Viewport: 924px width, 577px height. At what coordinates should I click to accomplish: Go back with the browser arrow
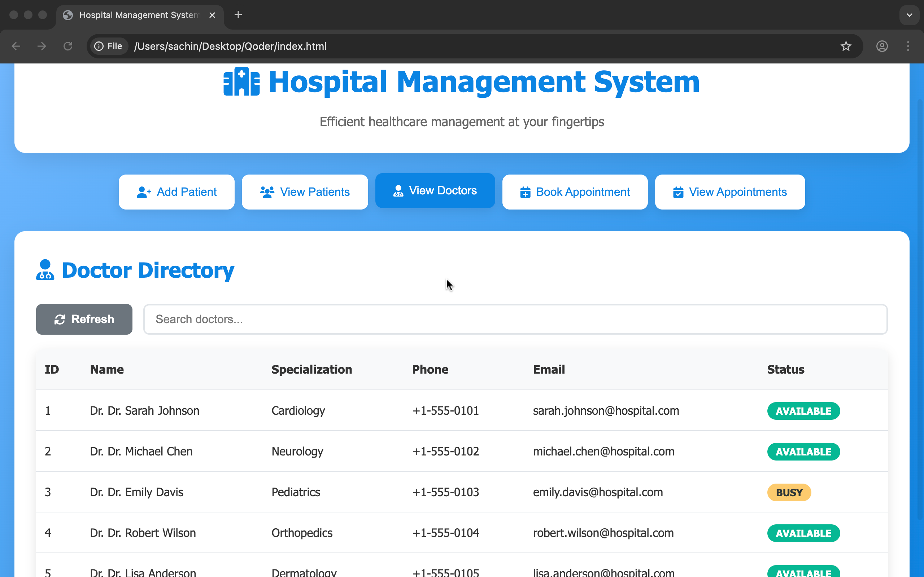(x=16, y=46)
